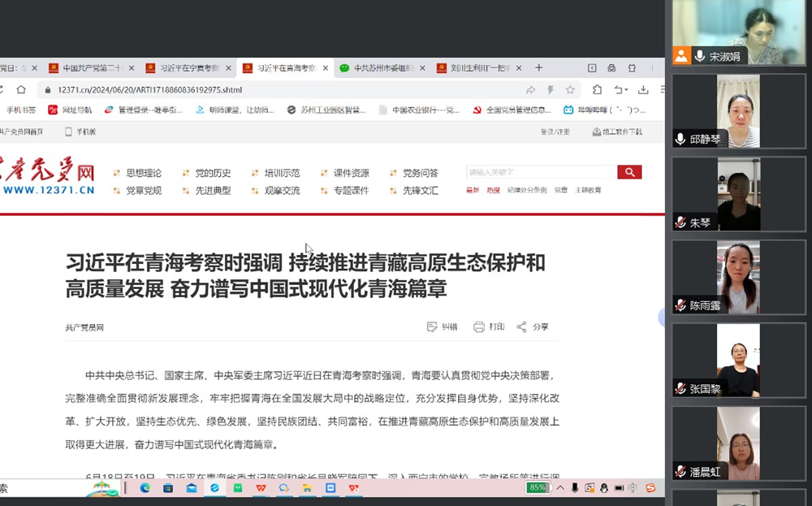Click the red search button on 12371.cn
Viewport: 812px width, 506px height.
point(629,172)
